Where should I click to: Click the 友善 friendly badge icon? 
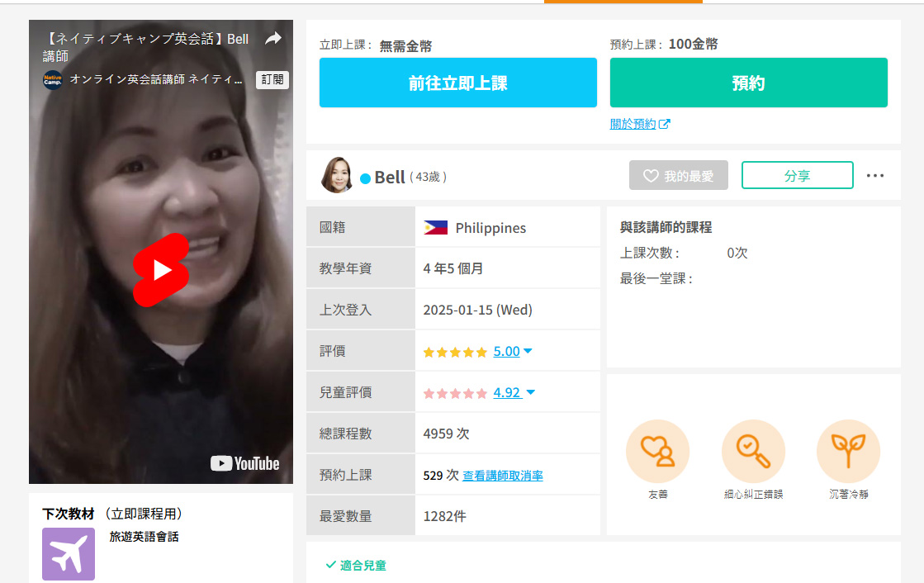coord(657,451)
